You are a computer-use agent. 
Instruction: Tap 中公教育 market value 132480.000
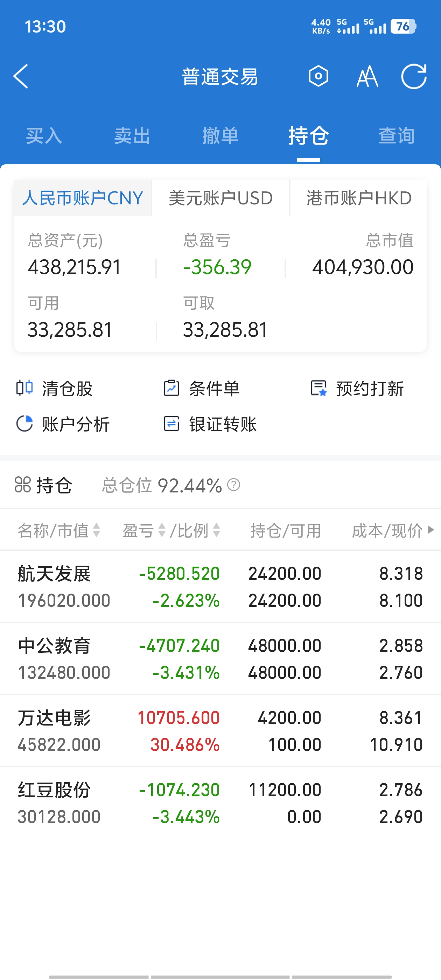pyautogui.click(x=64, y=673)
